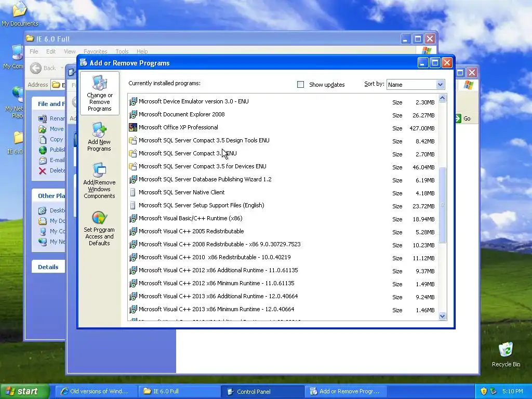Open Tools menu in IE 6.0 Full window
Image resolution: width=532 pixels, height=399 pixels.
coord(122,51)
